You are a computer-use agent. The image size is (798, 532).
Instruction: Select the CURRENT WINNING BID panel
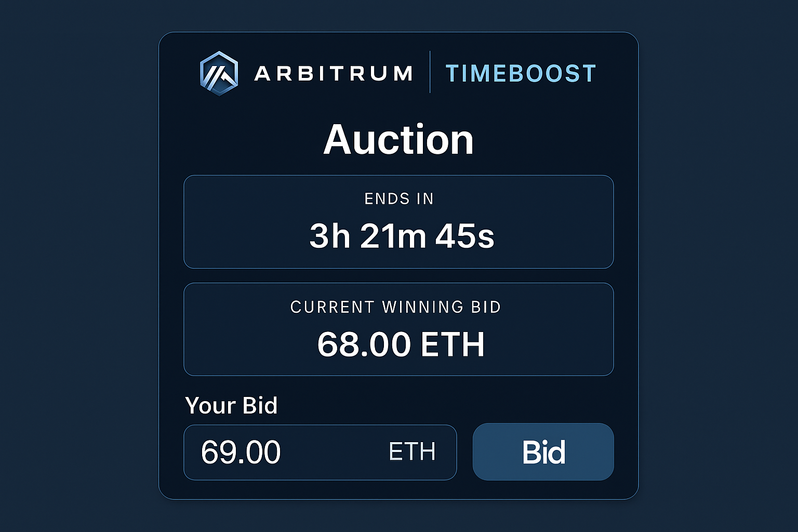click(x=398, y=328)
